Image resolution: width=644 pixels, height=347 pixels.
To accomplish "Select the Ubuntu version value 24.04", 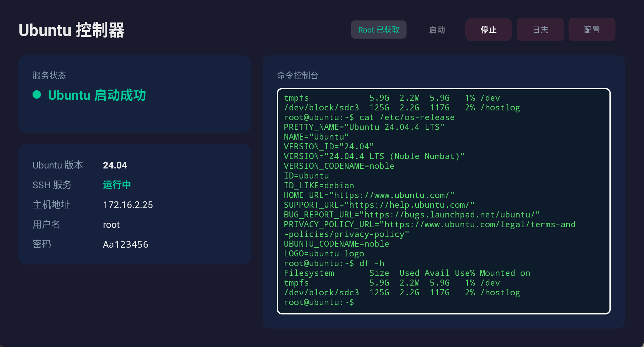I will point(115,165).
